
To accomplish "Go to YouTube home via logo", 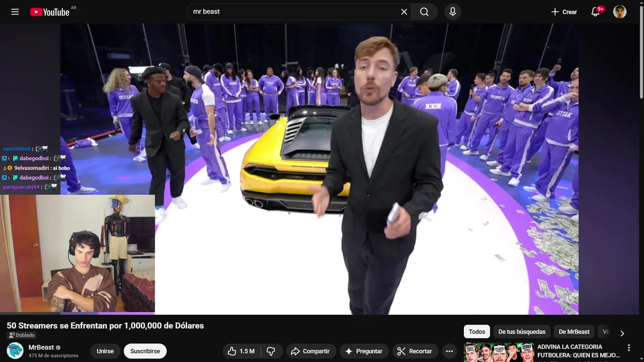I will pyautogui.click(x=50, y=12).
